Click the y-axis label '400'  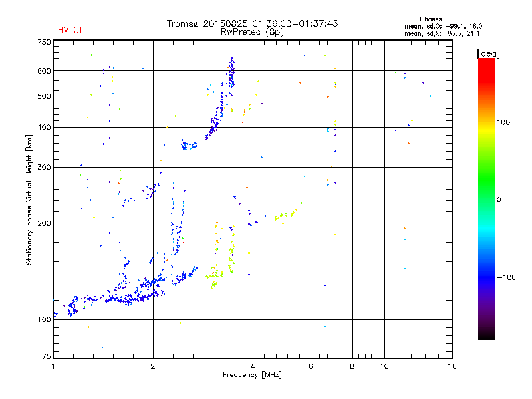(44, 128)
